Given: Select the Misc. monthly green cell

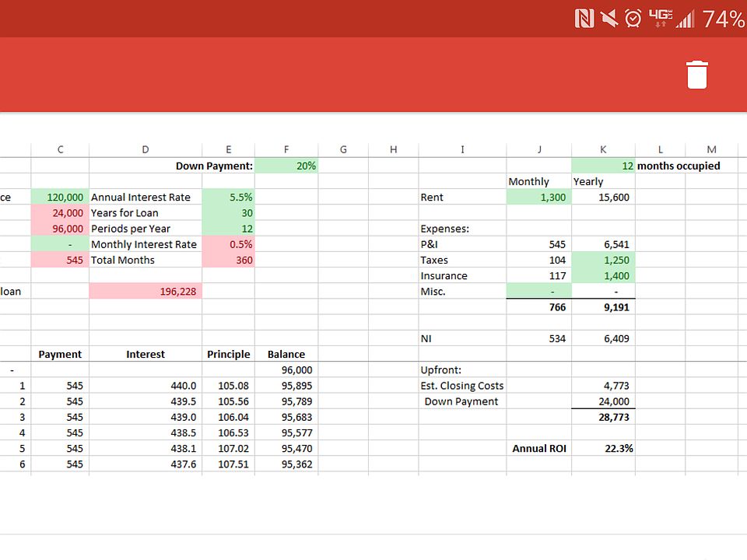Looking at the screenshot, I should coord(538,292).
